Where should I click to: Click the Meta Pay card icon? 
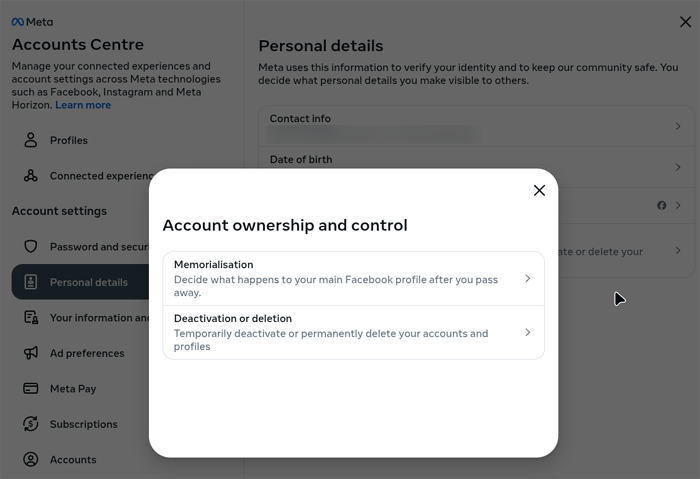coord(31,389)
